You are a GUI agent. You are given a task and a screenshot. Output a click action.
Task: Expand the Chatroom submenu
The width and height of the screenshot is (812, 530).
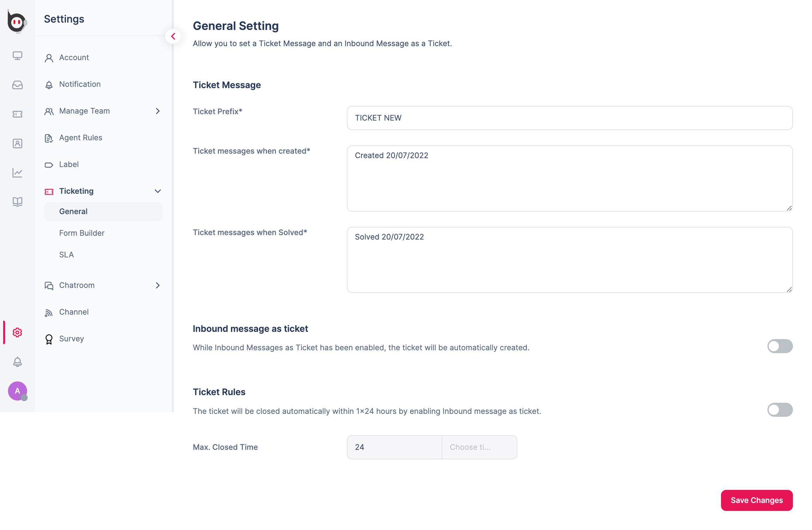coord(158,285)
